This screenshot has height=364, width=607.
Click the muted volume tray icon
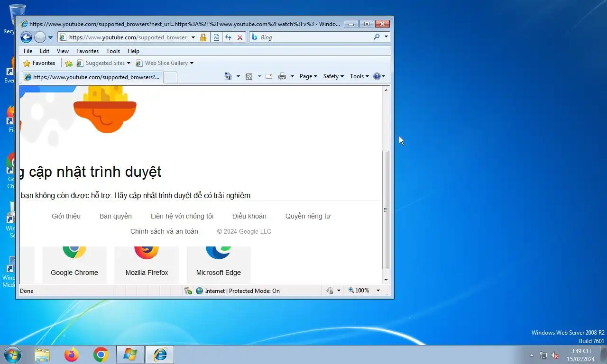tap(555, 355)
